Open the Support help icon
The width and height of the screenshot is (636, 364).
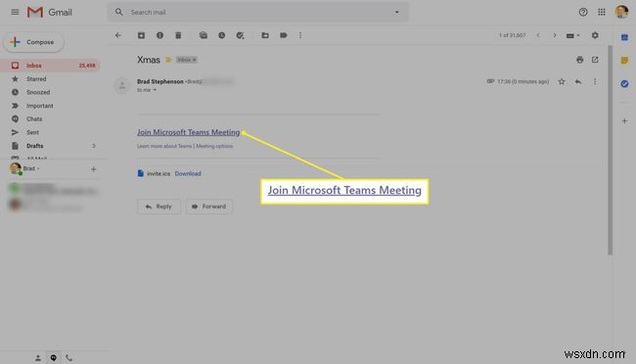(583, 12)
